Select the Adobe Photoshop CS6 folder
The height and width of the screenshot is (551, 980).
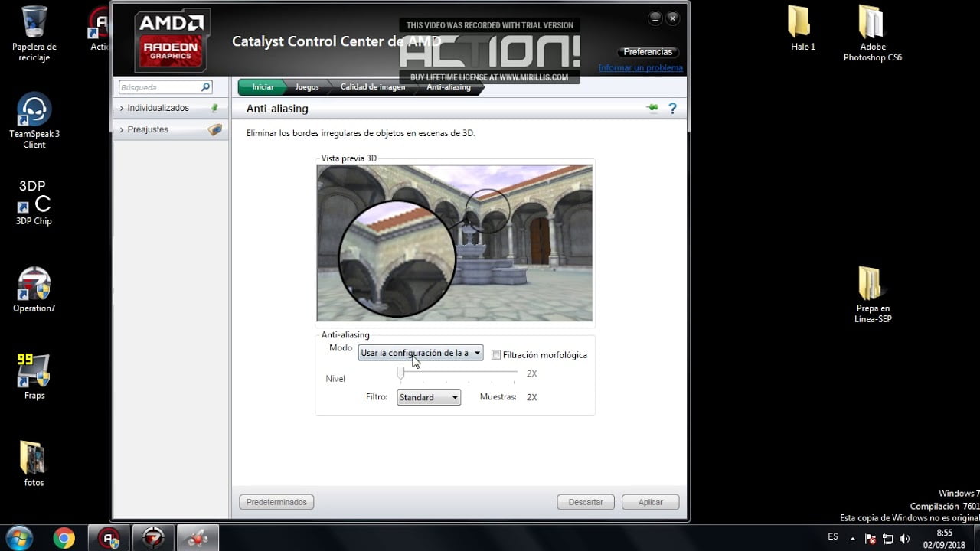(x=873, y=34)
